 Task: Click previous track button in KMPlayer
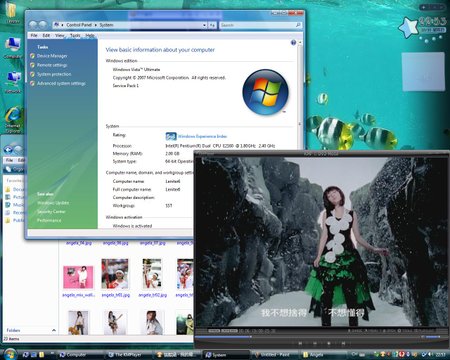[300, 343]
